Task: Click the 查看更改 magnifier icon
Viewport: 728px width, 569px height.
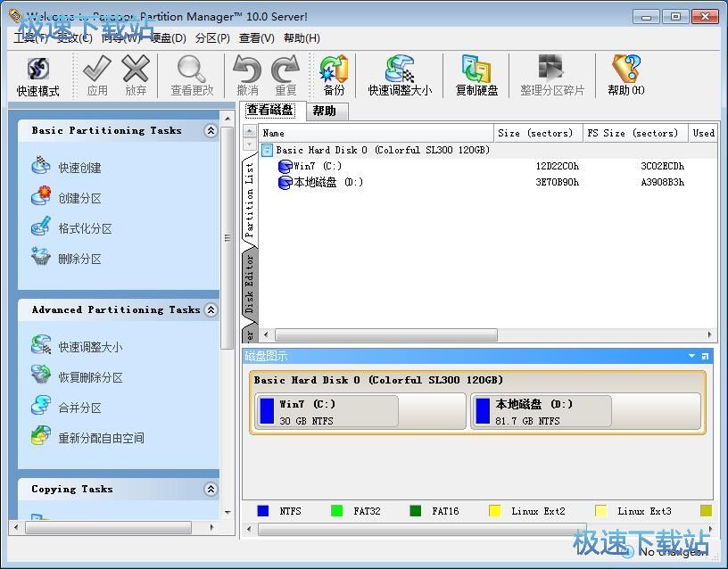Action: (191, 69)
